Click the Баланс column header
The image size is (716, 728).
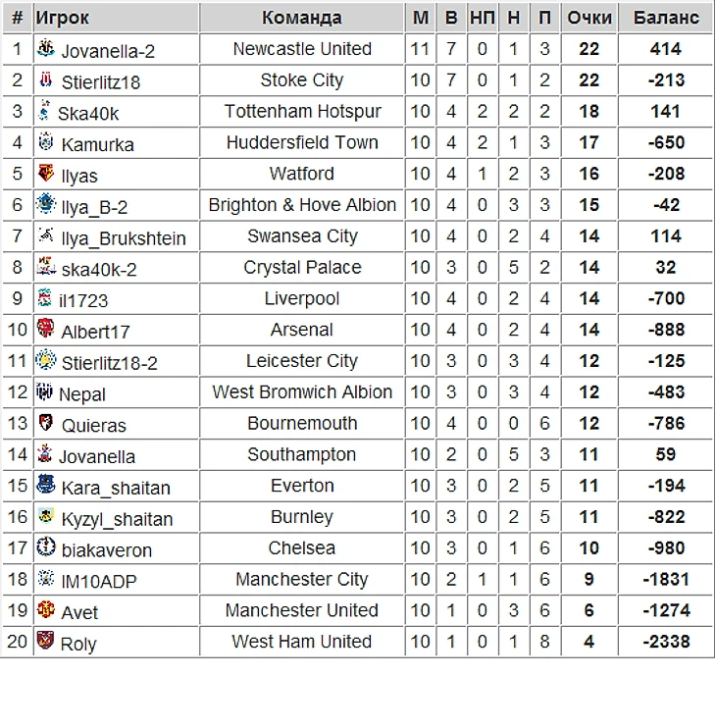pyautogui.click(x=666, y=18)
